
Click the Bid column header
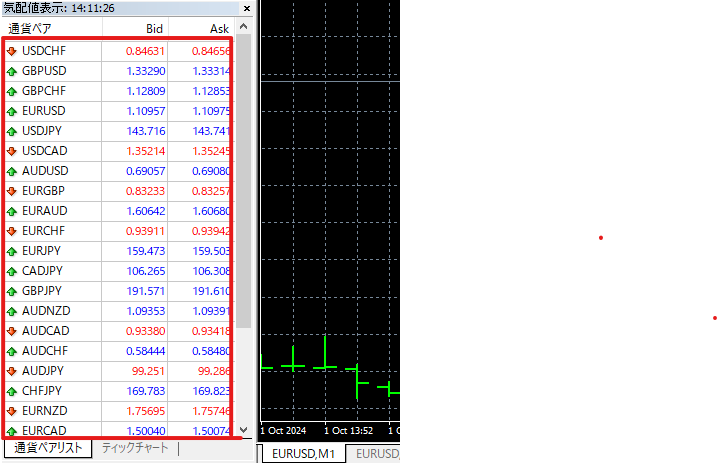click(154, 28)
